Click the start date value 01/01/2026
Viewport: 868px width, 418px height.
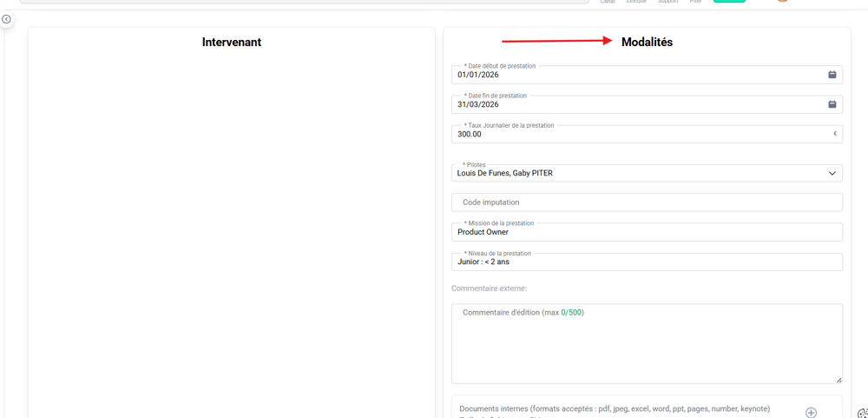pos(478,76)
